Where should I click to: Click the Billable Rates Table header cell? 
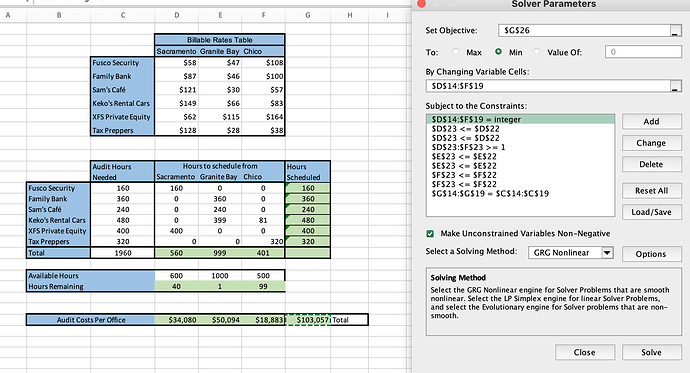point(220,40)
